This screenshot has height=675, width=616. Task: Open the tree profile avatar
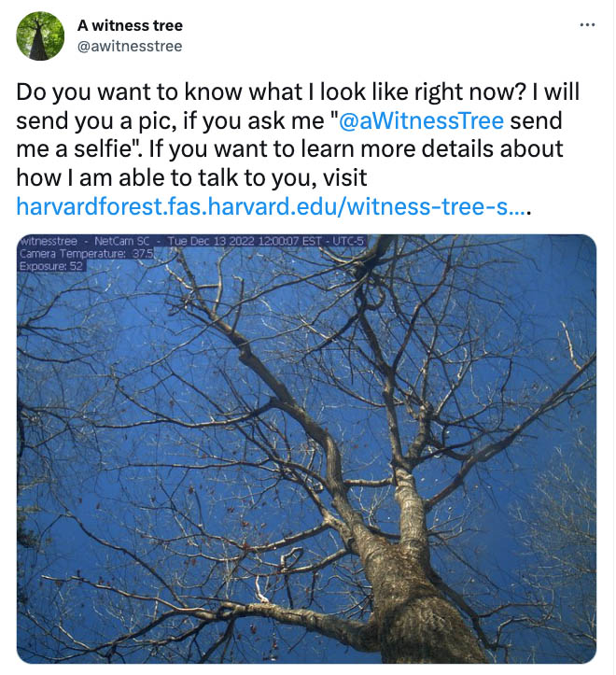[x=41, y=35]
